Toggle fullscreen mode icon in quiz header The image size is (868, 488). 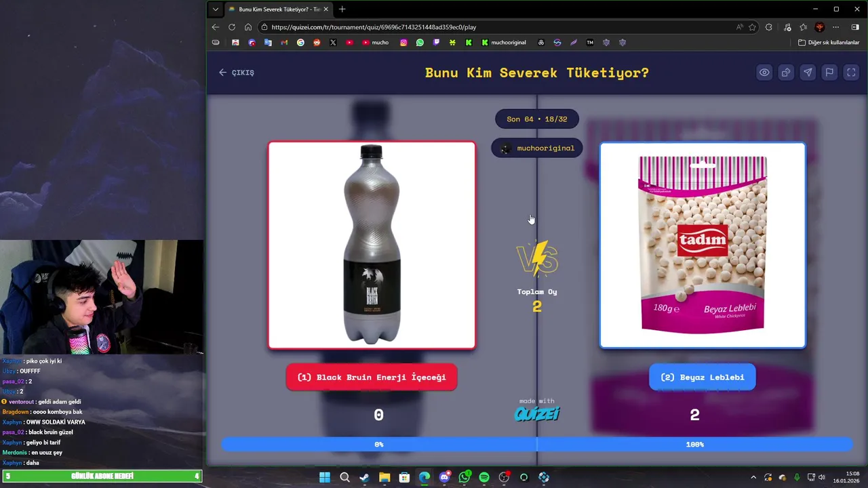(x=851, y=73)
